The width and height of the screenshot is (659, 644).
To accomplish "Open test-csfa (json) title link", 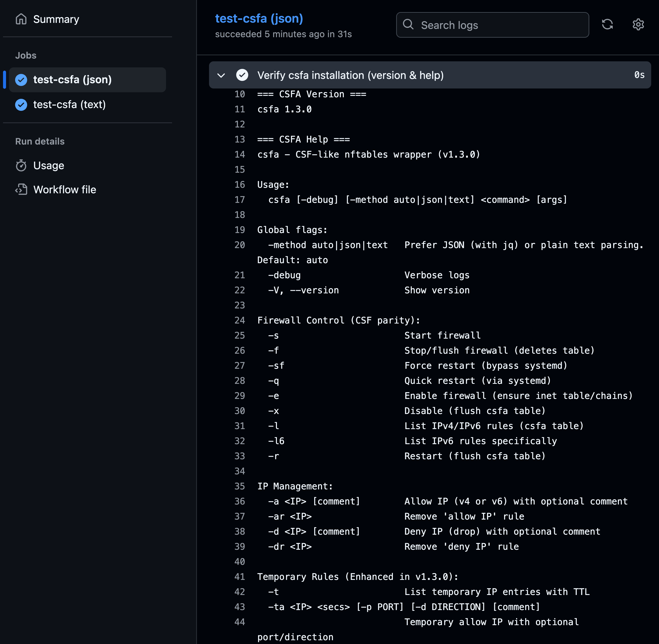I will click(259, 19).
